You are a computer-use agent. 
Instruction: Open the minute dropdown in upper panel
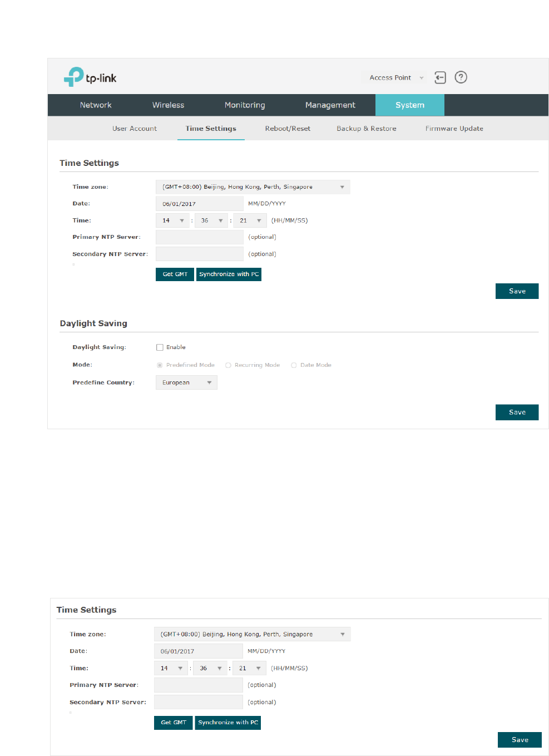211,220
